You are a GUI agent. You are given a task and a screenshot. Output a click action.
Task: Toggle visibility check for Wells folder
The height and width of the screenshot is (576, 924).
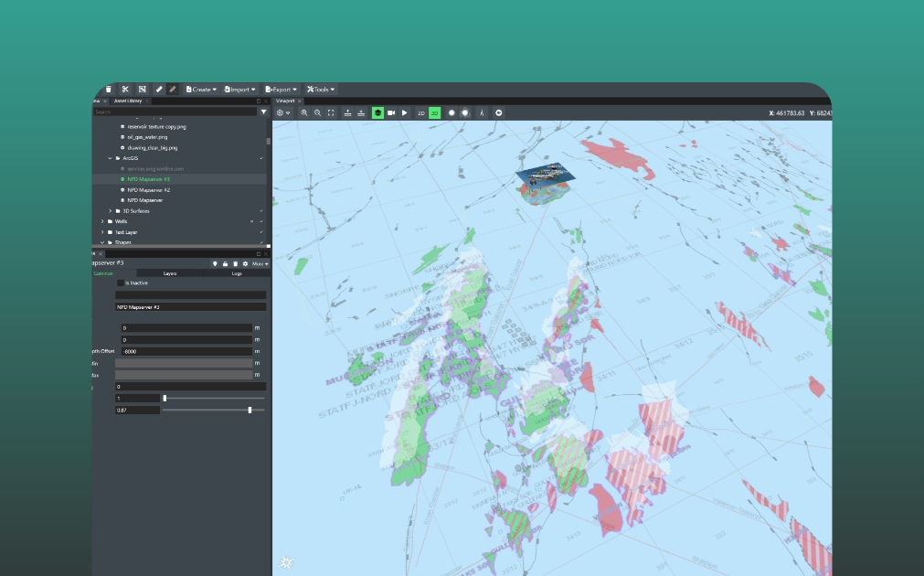[261, 221]
